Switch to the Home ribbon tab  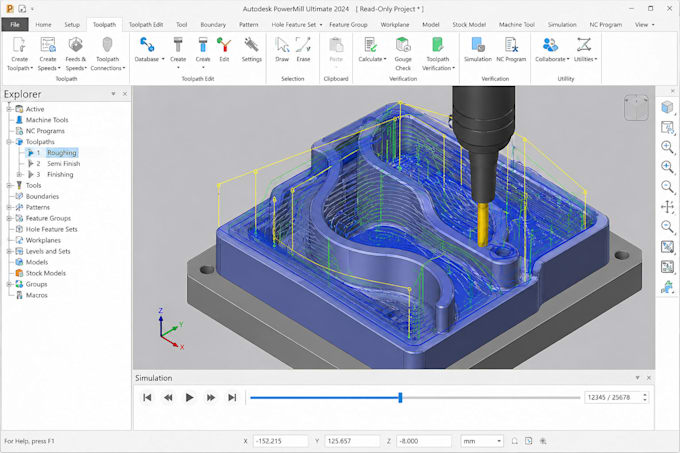click(x=43, y=25)
